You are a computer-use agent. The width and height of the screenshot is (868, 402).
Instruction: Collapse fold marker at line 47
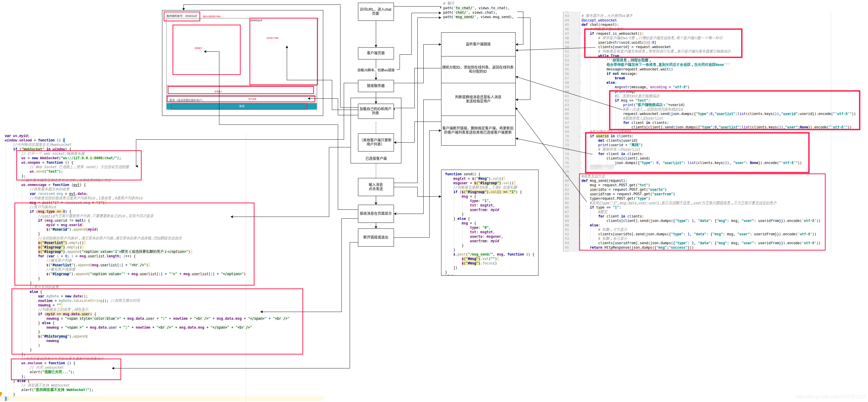(x=579, y=34)
